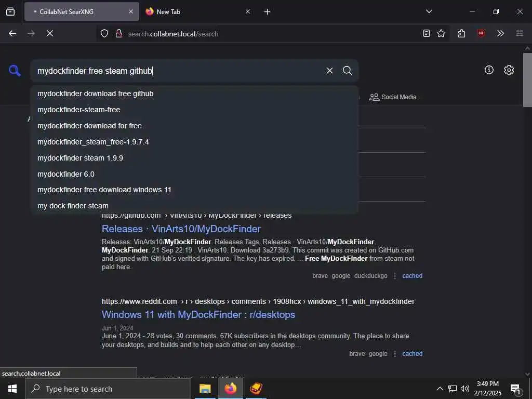
Task: Pick suggestion 'mydockfinder steam 1.9.9'
Action: tap(195, 158)
